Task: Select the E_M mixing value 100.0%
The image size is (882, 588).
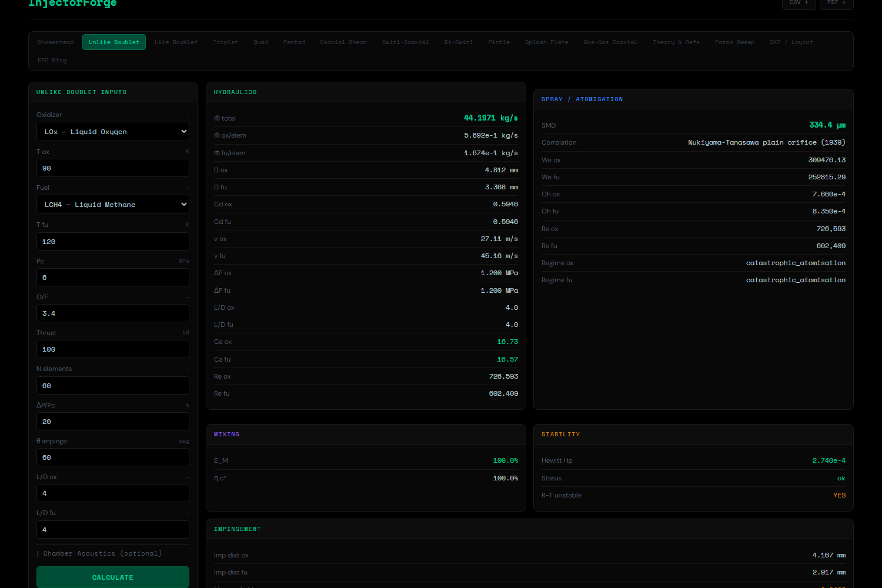Action: point(505,460)
